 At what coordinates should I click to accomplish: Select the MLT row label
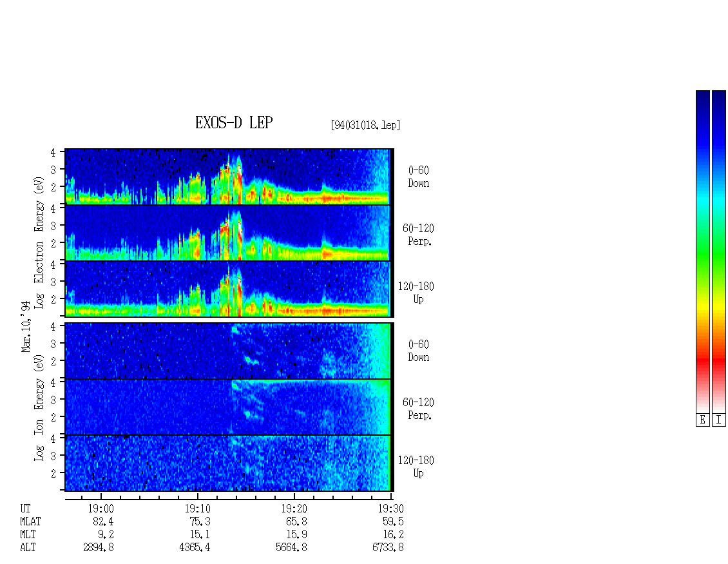pyautogui.click(x=28, y=535)
